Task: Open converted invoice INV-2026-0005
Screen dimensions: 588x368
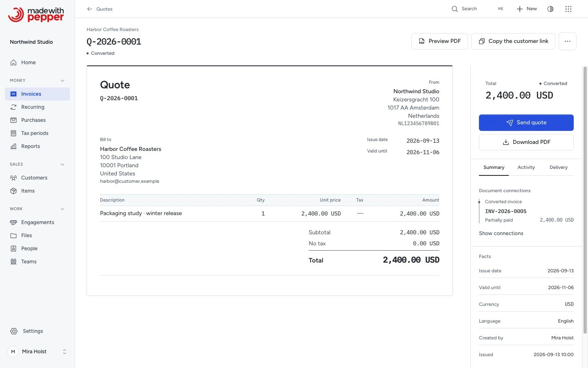Action: click(506, 211)
